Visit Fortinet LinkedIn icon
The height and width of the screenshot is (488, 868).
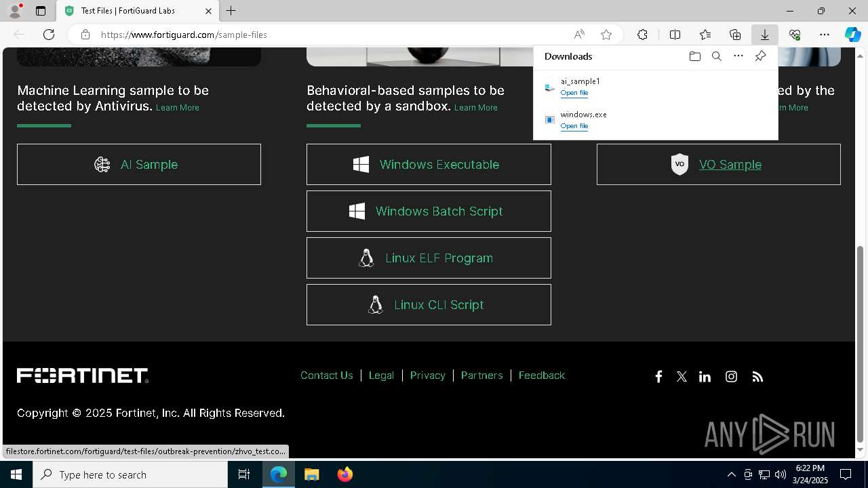point(705,376)
